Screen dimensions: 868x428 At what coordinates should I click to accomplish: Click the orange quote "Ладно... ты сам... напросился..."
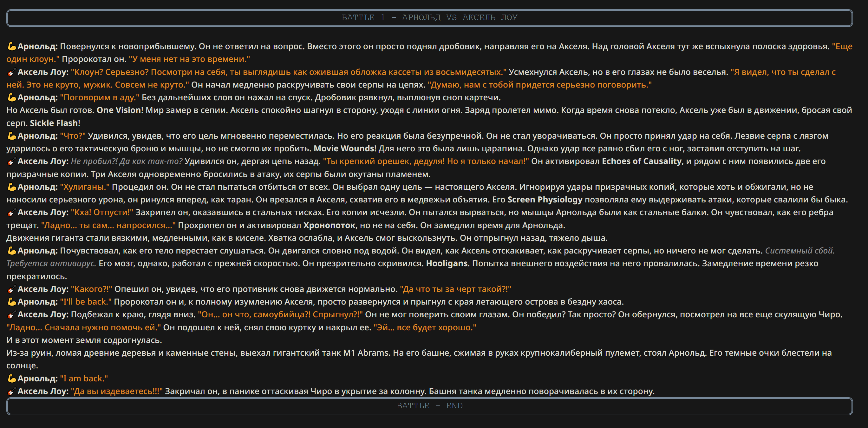[x=108, y=225]
